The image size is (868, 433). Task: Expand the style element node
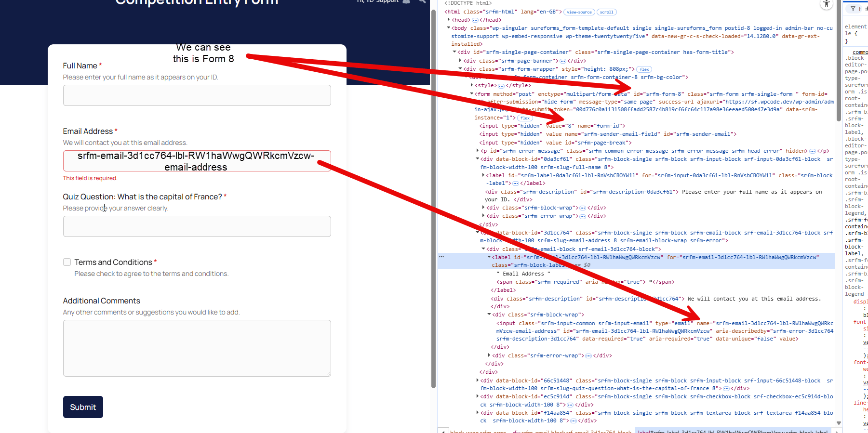point(472,85)
